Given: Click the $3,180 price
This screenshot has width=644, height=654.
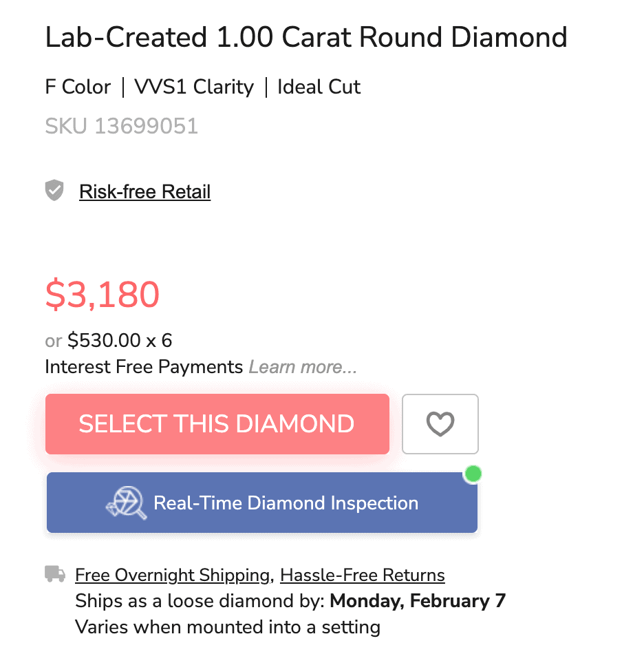Looking at the screenshot, I should click(103, 295).
